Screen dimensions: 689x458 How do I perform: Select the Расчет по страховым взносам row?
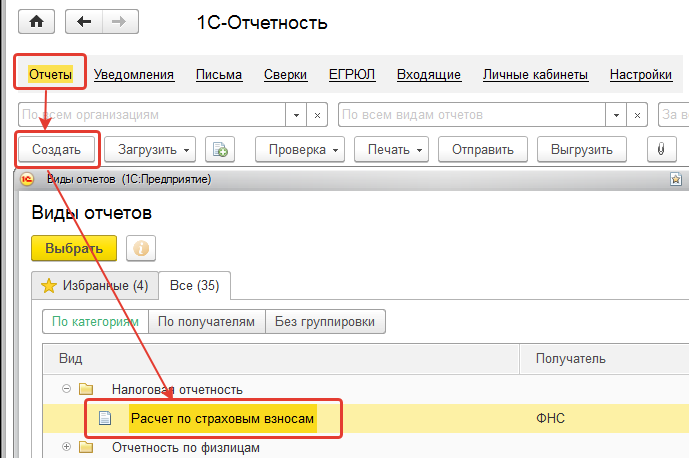pos(222,417)
